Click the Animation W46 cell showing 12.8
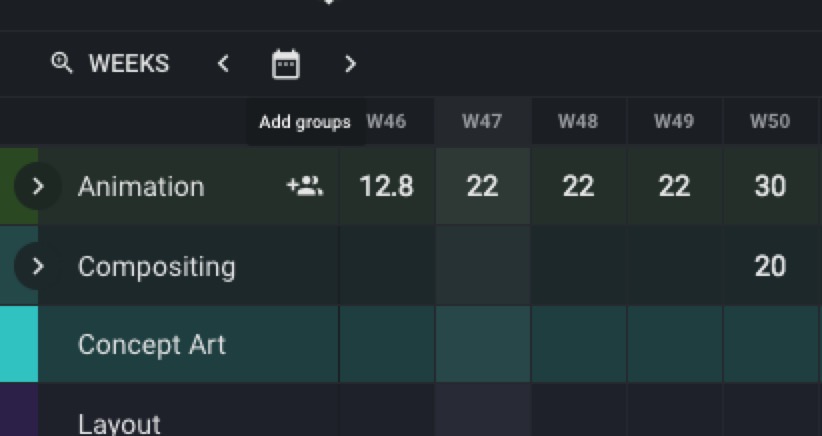This screenshot has width=822, height=436. 387,186
